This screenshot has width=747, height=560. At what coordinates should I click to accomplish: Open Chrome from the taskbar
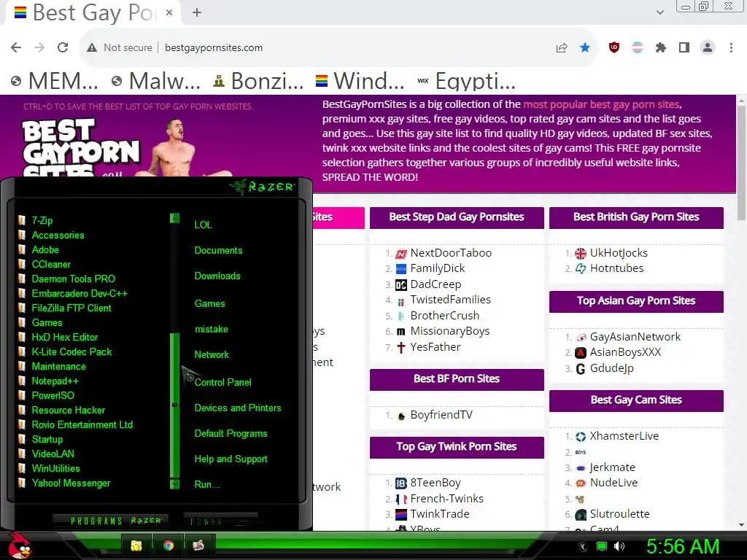click(x=169, y=545)
